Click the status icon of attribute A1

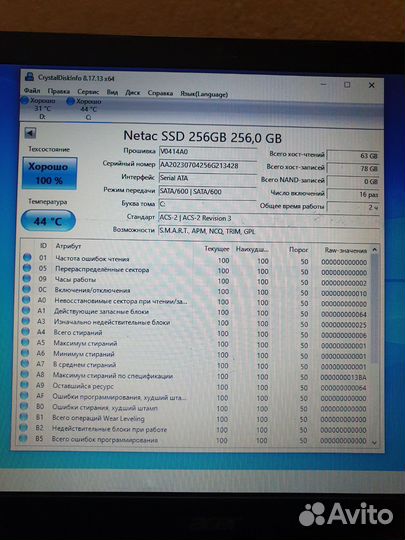[x=26, y=310]
